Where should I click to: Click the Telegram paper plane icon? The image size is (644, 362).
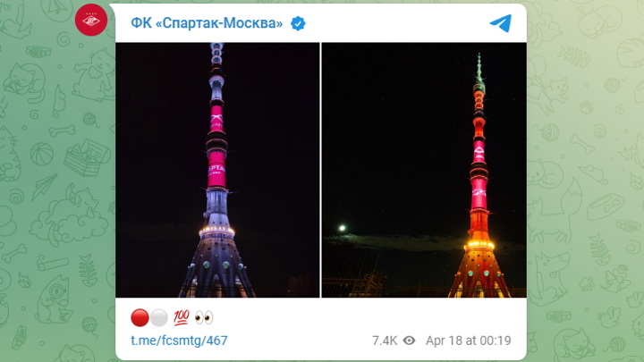click(501, 23)
